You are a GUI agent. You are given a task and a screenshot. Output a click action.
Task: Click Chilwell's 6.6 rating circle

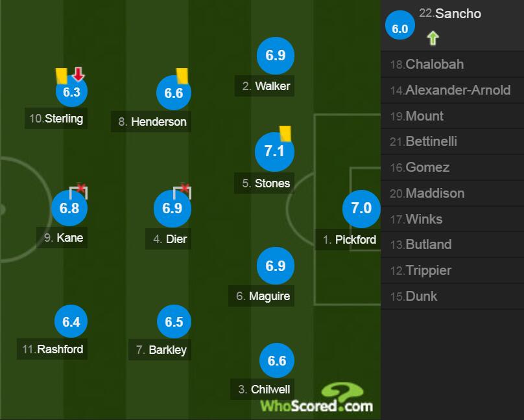(277, 361)
